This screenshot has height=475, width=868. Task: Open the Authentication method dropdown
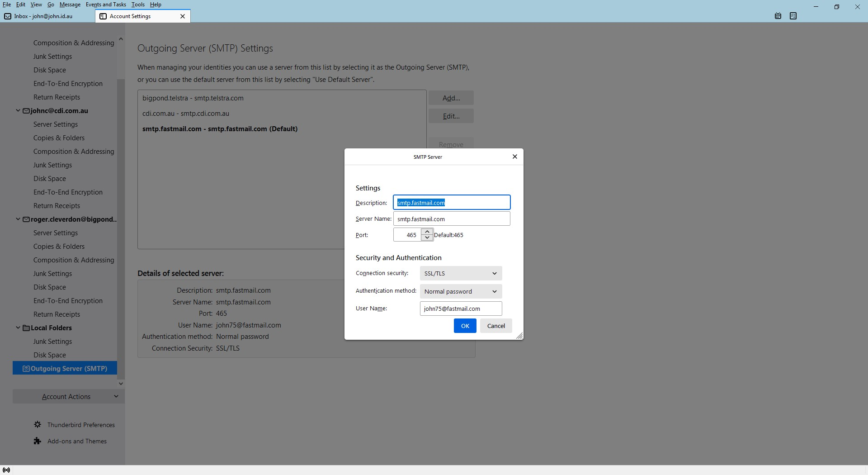coord(461,291)
